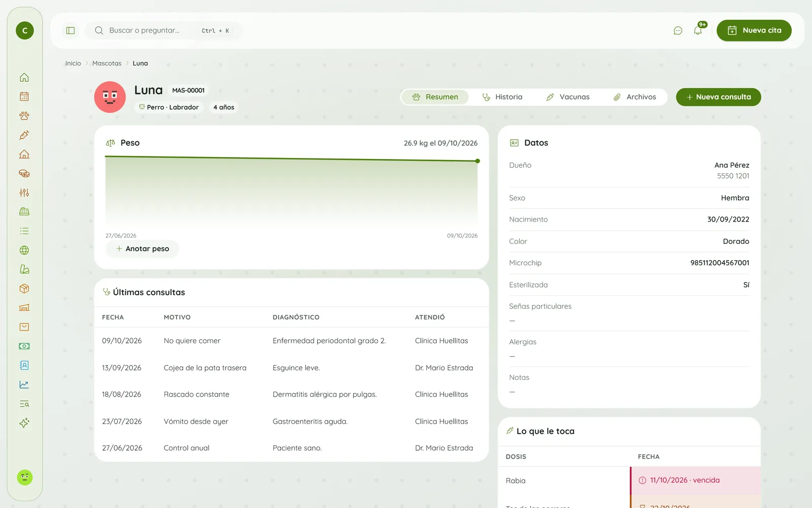Open the home icon in the sidebar
The image size is (812, 508).
pos(24,77)
